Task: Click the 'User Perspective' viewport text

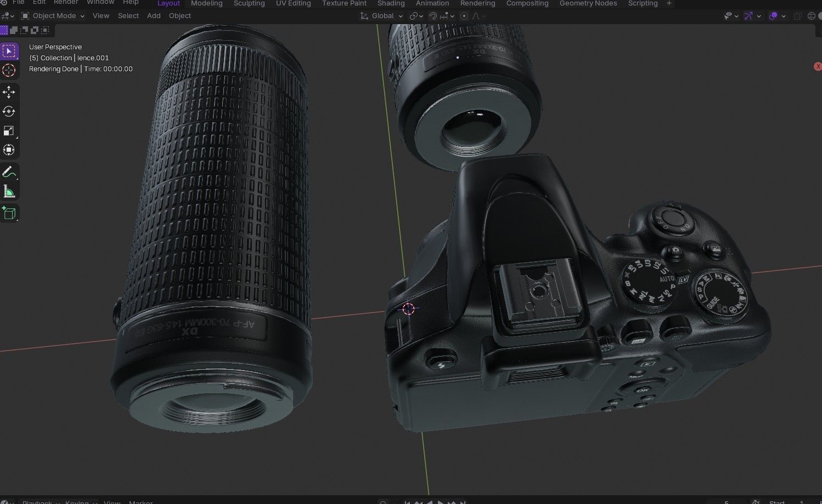Action: coord(55,47)
